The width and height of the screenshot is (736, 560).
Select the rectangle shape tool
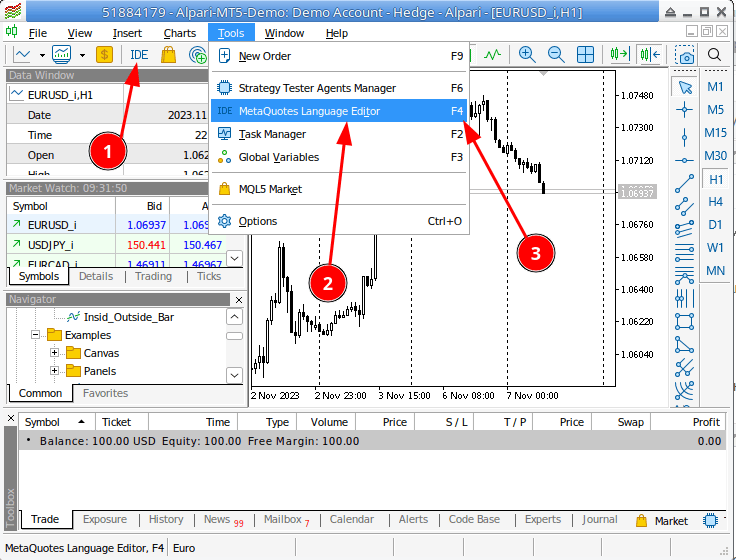pyautogui.click(x=684, y=322)
